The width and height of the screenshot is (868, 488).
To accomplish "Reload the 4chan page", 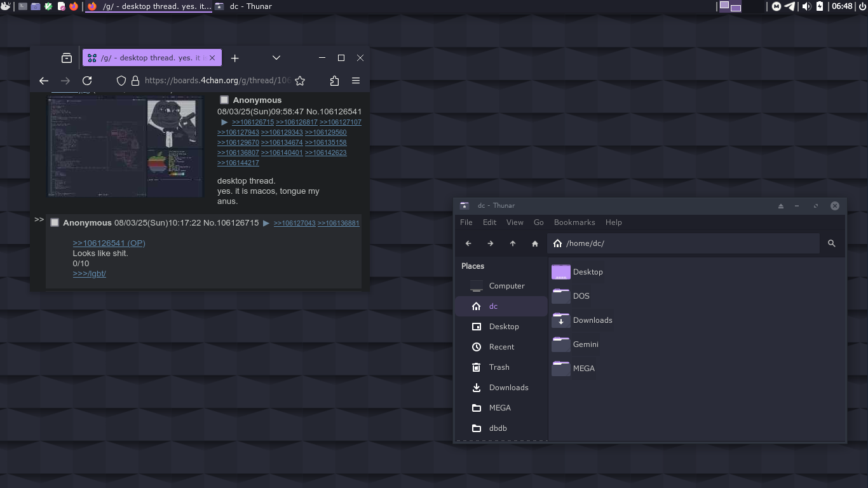I will pyautogui.click(x=87, y=81).
